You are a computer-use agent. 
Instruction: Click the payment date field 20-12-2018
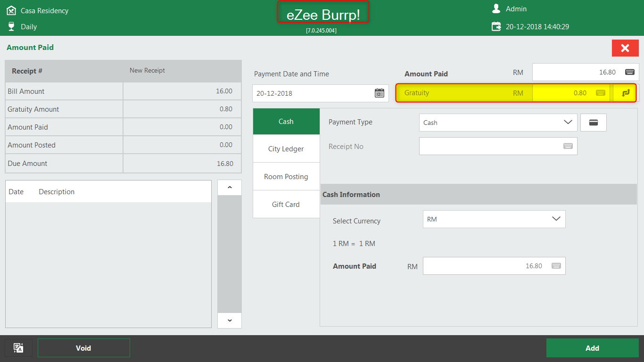[x=321, y=93]
